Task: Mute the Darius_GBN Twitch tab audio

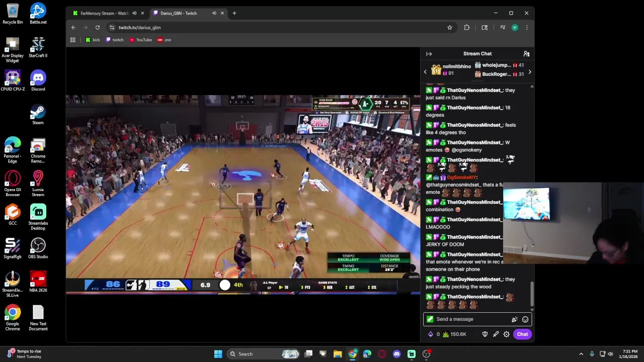Action: coord(214,13)
